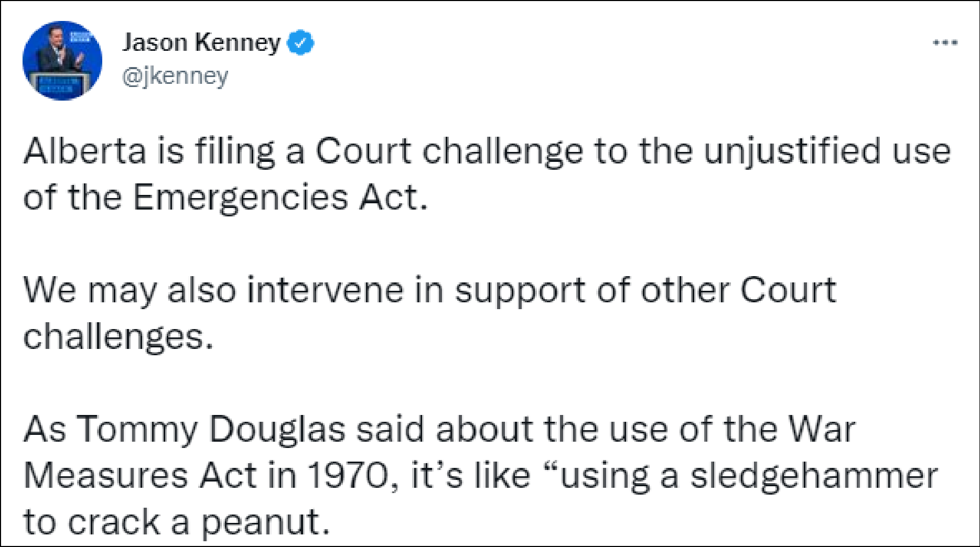Open the @jkenney handle link

[175, 76]
